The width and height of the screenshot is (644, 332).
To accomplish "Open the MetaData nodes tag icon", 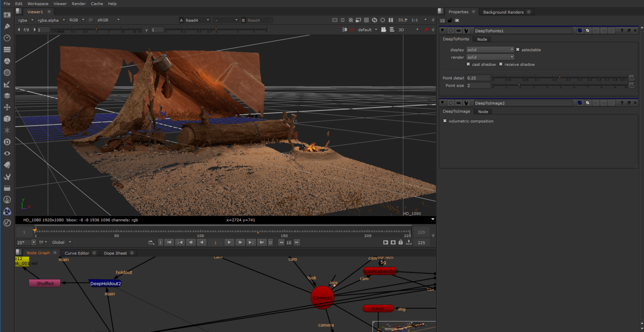I will (x=7, y=165).
